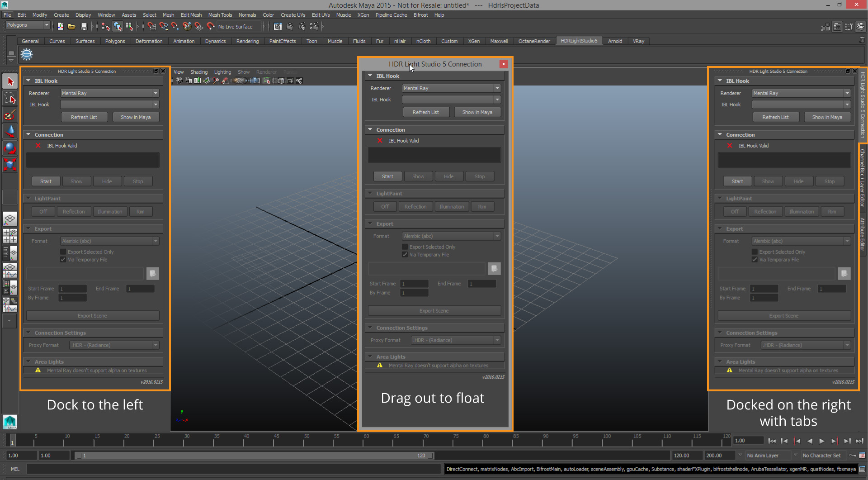Click Reflection in floating LightPaint section
868x480 pixels.
tap(415, 207)
